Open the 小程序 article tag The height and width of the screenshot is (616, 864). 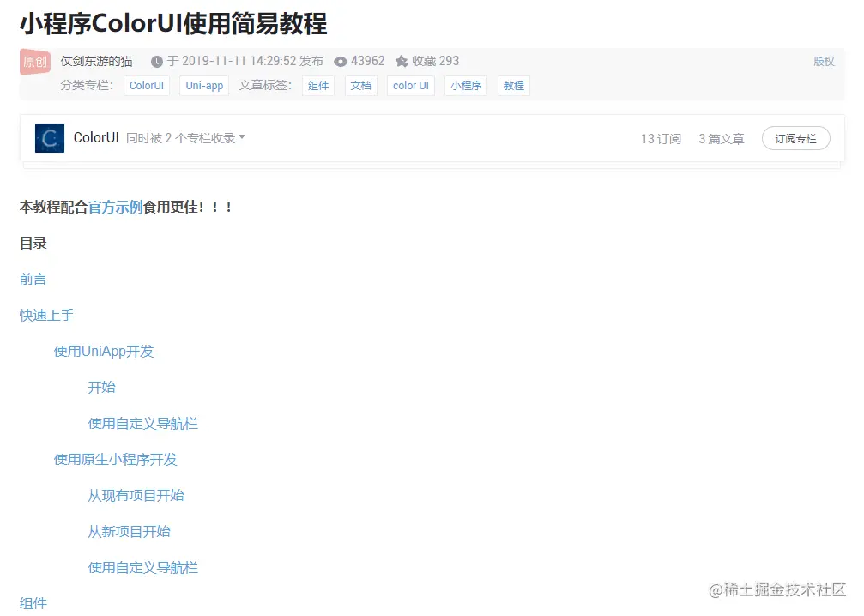click(x=466, y=86)
